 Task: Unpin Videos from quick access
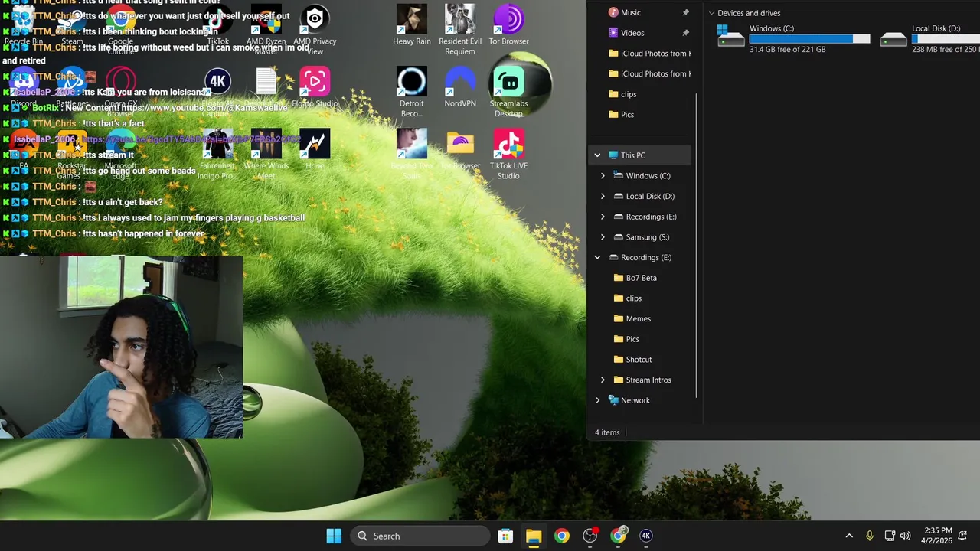(685, 33)
